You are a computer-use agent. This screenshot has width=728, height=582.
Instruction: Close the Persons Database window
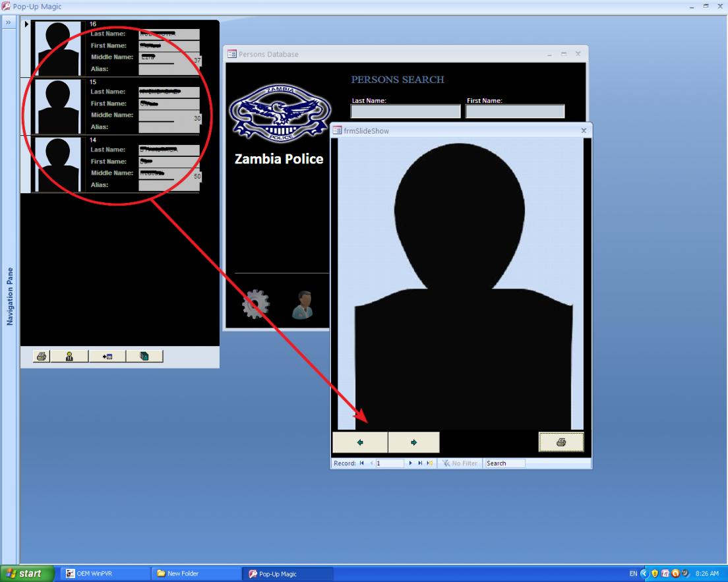point(578,54)
